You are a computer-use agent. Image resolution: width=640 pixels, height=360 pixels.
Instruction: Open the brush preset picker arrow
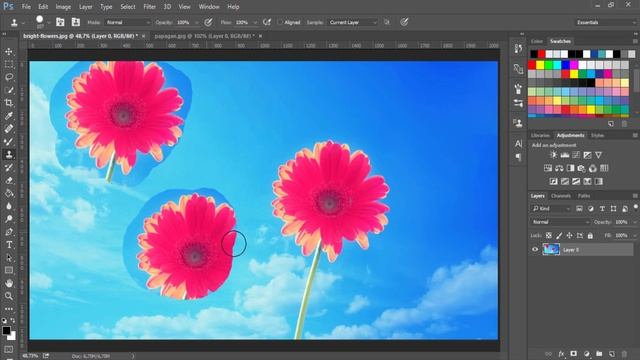49,22
